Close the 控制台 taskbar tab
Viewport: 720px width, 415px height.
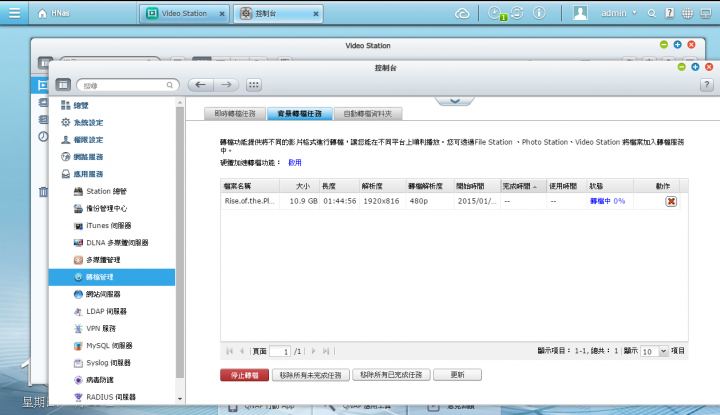point(316,14)
